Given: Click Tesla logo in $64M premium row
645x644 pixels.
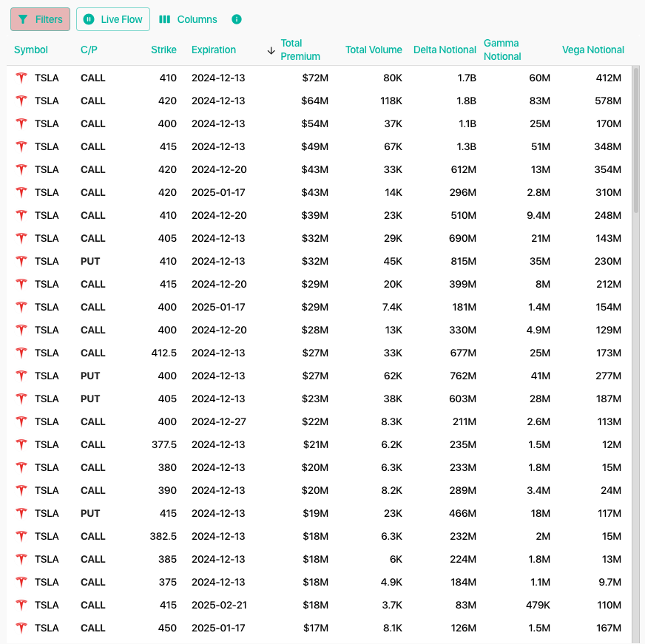Looking at the screenshot, I should [21, 101].
